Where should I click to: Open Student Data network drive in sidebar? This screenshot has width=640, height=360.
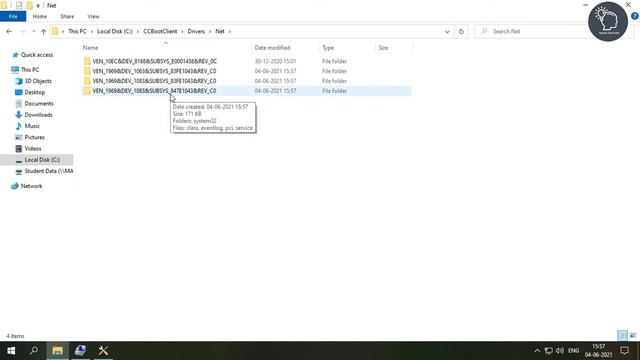[49, 171]
